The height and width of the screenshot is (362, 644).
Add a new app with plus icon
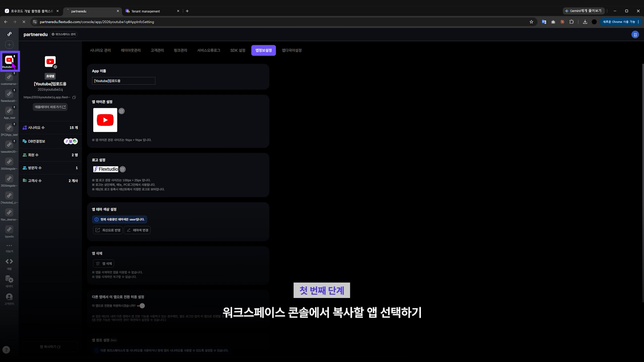coord(9,45)
